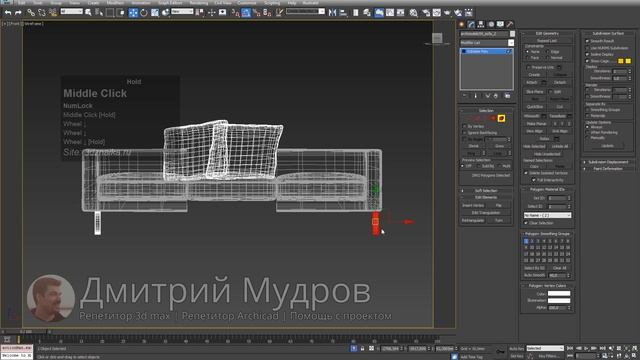Click the Detach button
The height and width of the screenshot is (360, 640).
click(x=560, y=82)
